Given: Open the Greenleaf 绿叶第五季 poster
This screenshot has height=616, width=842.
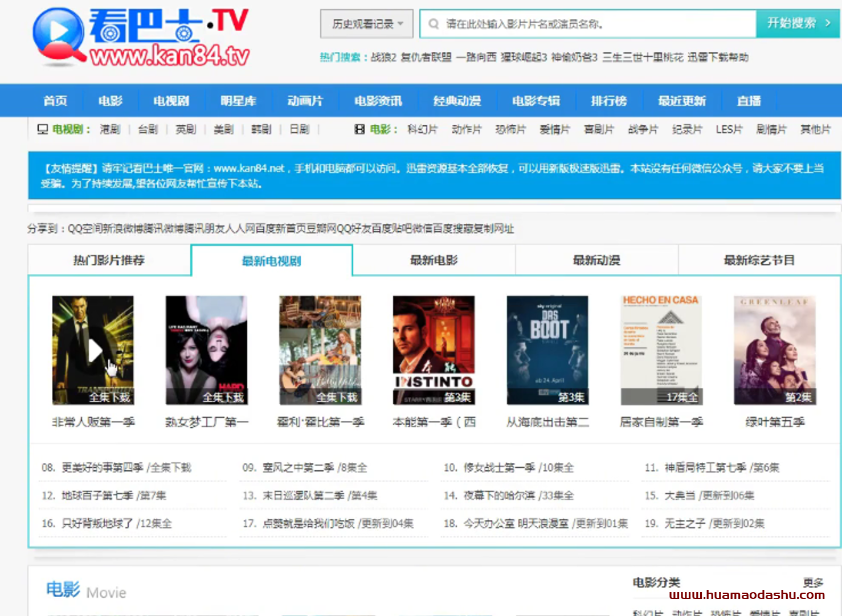Looking at the screenshot, I should [775, 350].
